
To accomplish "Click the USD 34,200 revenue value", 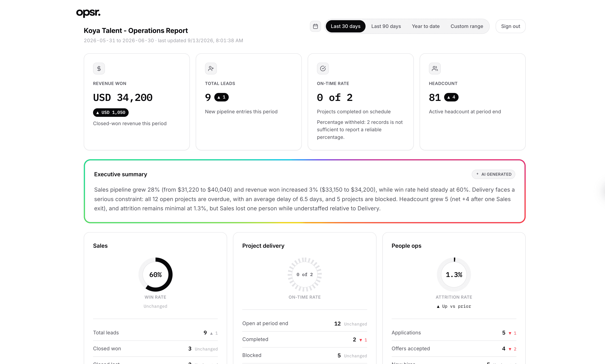I will pyautogui.click(x=123, y=98).
